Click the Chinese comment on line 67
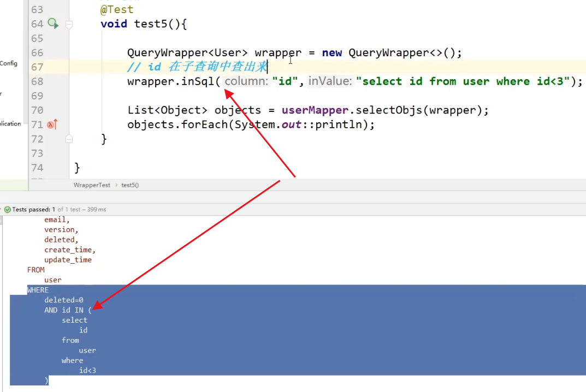The width and height of the screenshot is (586, 392). click(197, 67)
